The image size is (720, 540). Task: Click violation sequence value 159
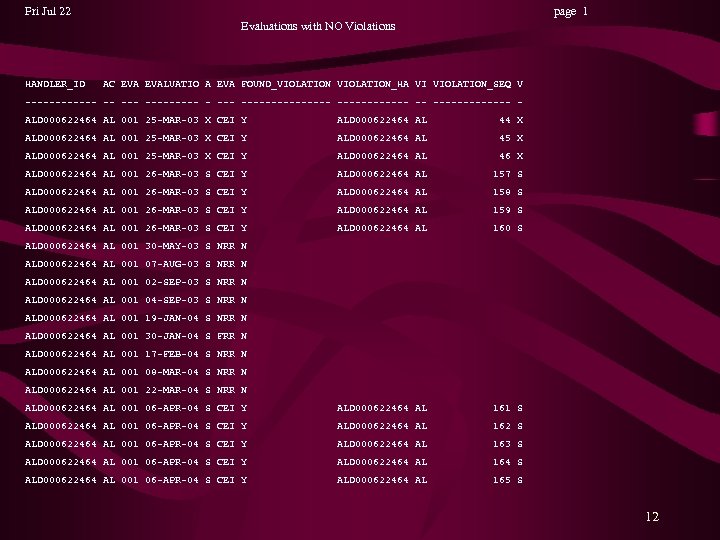coord(501,210)
